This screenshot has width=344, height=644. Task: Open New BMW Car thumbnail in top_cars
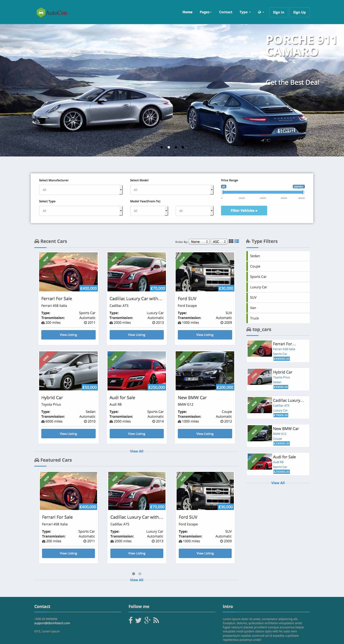coord(260,433)
